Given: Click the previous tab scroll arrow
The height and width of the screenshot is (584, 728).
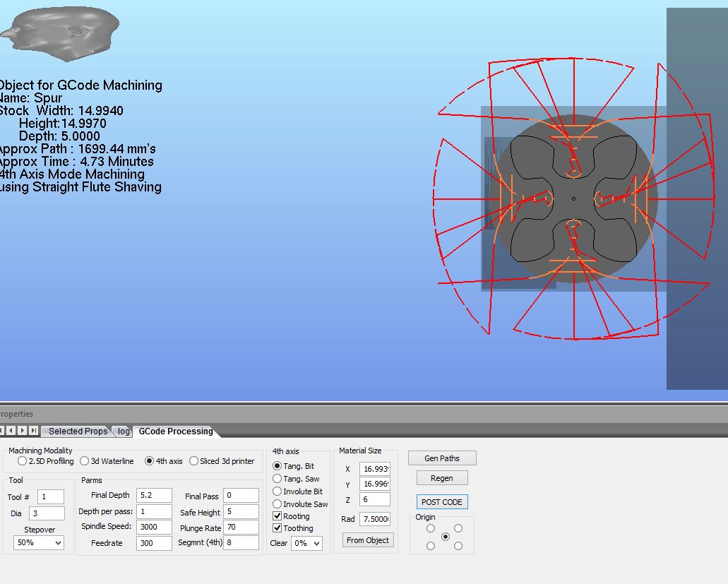Looking at the screenshot, I should click(x=11, y=431).
